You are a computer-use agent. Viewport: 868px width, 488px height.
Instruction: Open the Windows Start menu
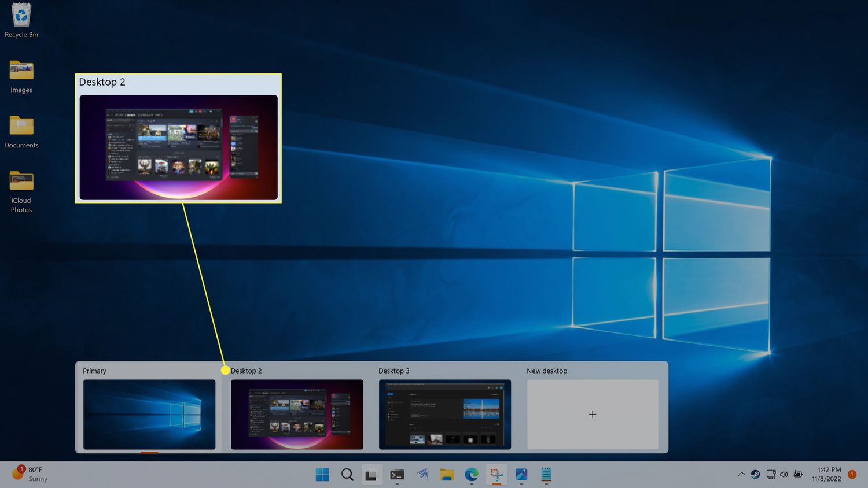click(322, 475)
